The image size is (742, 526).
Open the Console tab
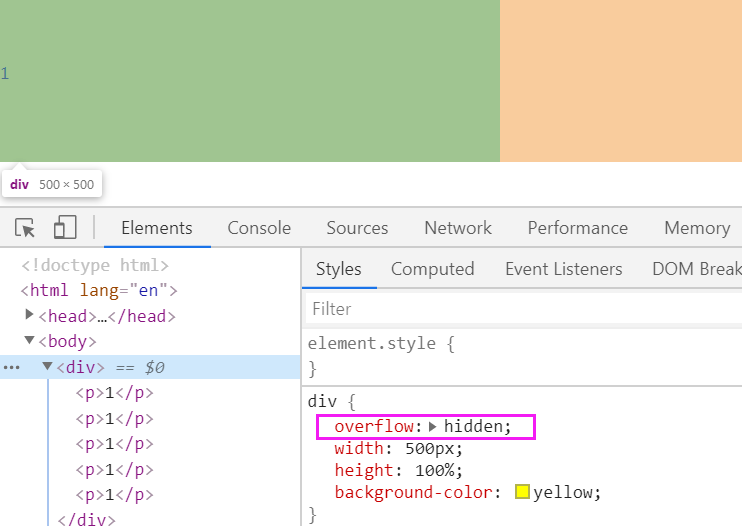click(x=259, y=228)
